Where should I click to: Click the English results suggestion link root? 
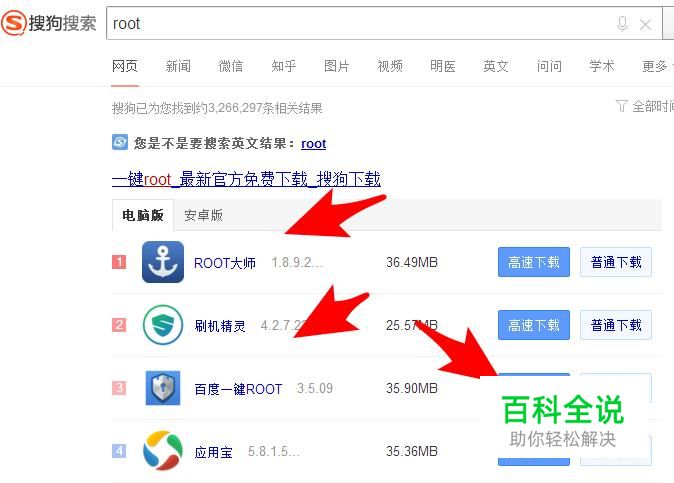click(x=313, y=144)
